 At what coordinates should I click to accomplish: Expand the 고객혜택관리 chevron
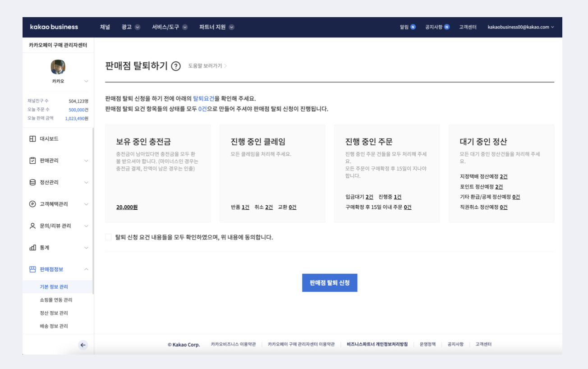(x=86, y=204)
